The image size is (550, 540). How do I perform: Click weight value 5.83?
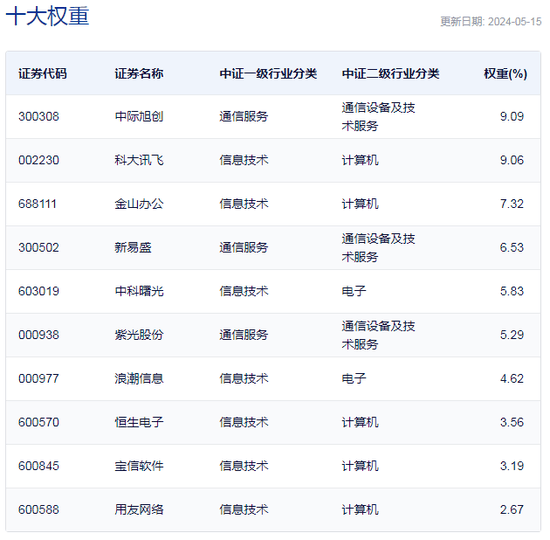point(512,291)
